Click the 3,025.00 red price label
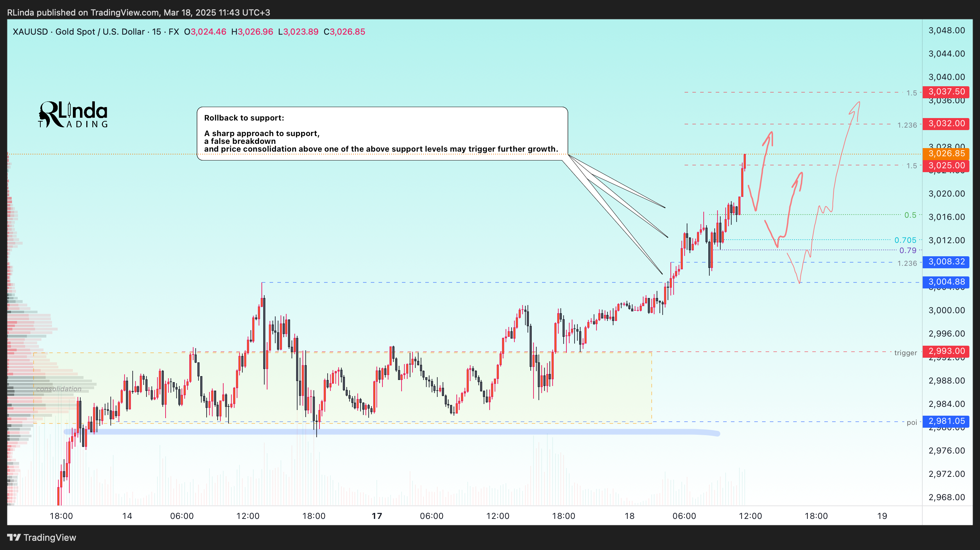The width and height of the screenshot is (980, 550). [x=946, y=166]
